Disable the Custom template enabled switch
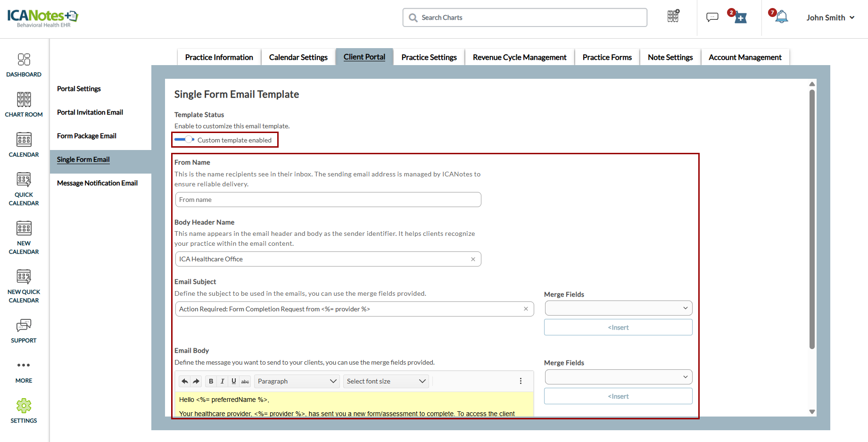Image resolution: width=868 pixels, height=442 pixels. pos(184,140)
